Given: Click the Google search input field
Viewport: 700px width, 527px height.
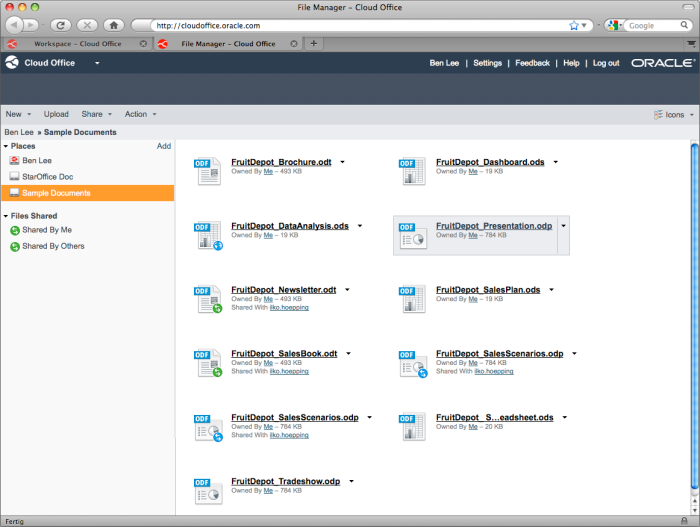Looking at the screenshot, I should 654,25.
